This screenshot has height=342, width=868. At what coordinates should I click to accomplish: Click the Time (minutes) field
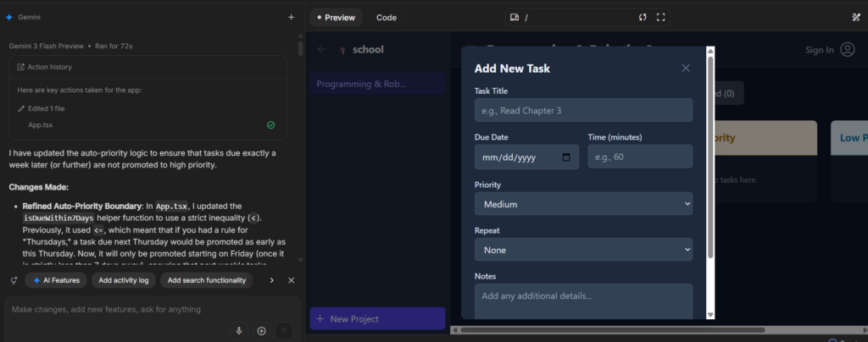coord(640,157)
